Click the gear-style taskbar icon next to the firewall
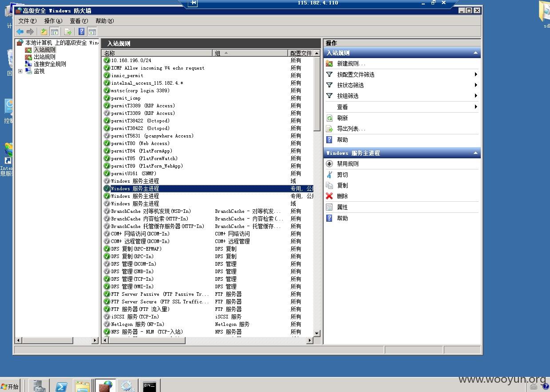The height and width of the screenshot is (392, 550). click(x=128, y=386)
